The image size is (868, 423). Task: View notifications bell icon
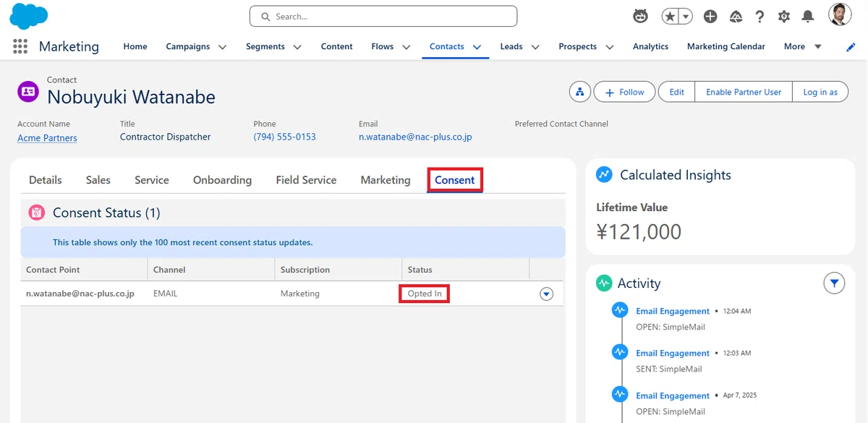tap(808, 16)
